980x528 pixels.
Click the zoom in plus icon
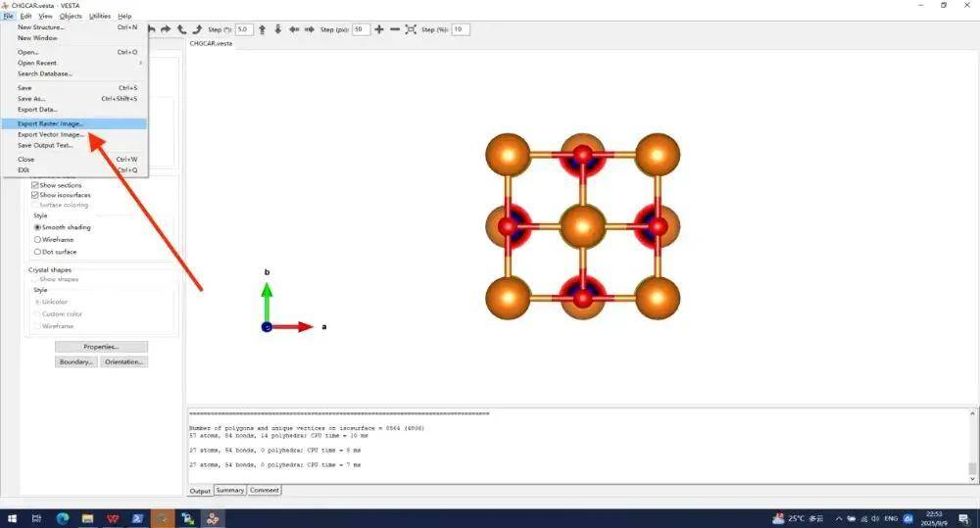coord(379,29)
